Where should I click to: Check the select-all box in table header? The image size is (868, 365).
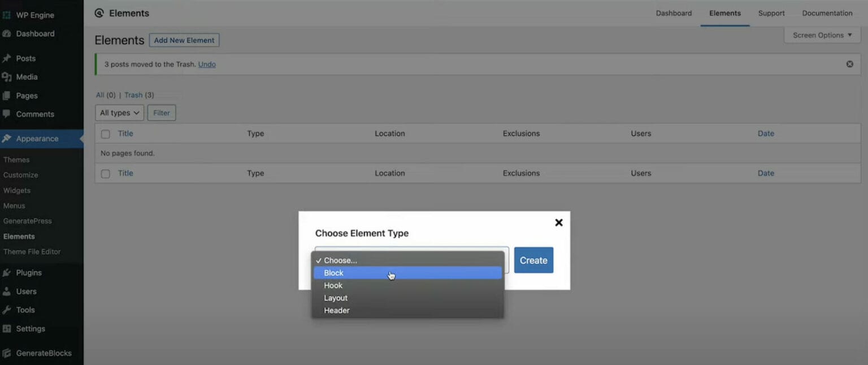(x=105, y=134)
